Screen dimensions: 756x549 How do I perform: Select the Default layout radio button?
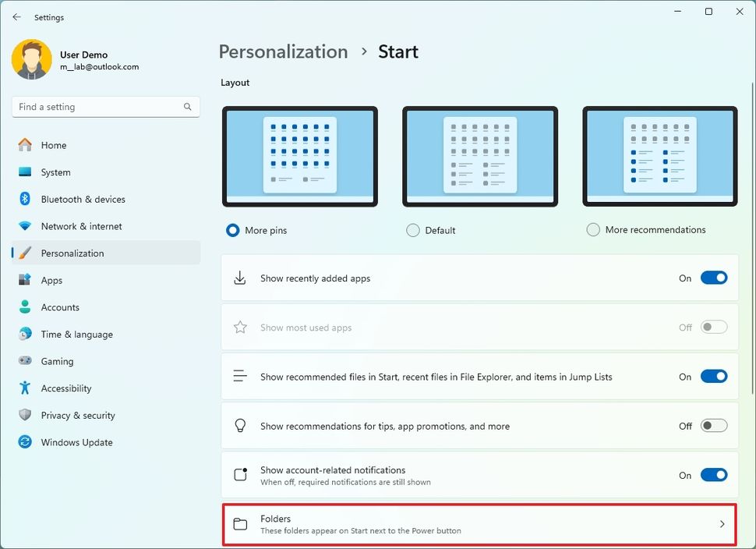pos(413,230)
